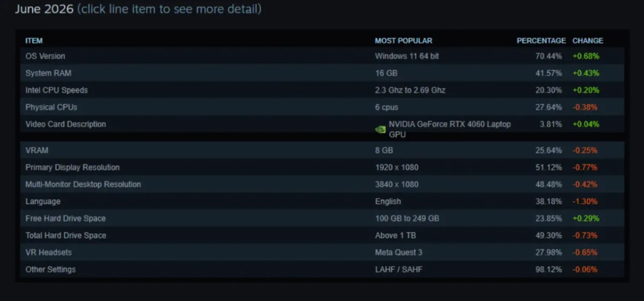
Task: Show Total Hard Drive Space details
Action: [322, 235]
